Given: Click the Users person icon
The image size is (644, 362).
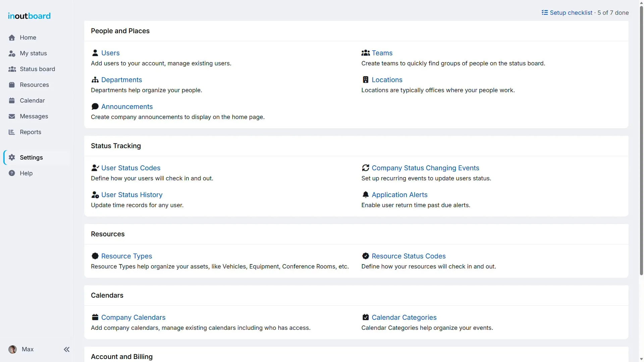Looking at the screenshot, I should tap(95, 53).
